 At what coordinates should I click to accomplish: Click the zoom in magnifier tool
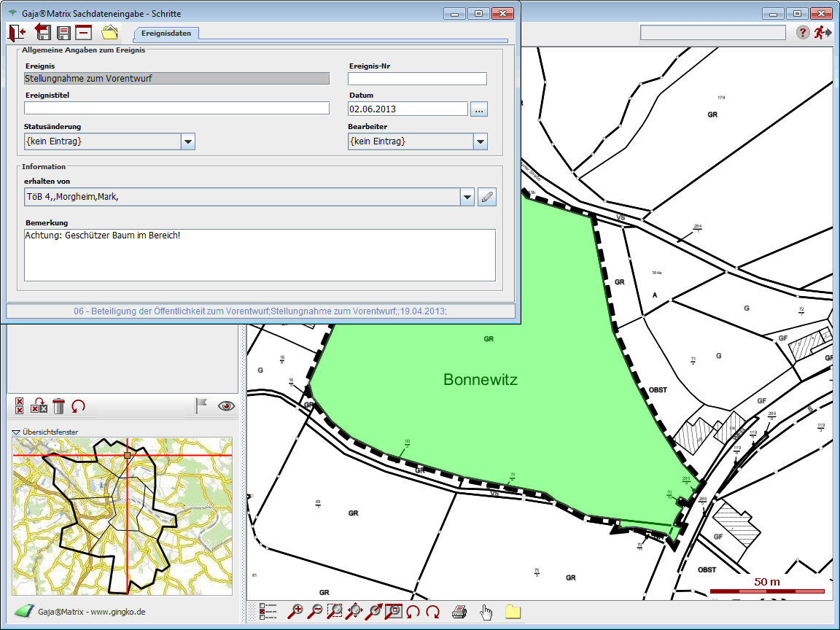tap(295, 612)
